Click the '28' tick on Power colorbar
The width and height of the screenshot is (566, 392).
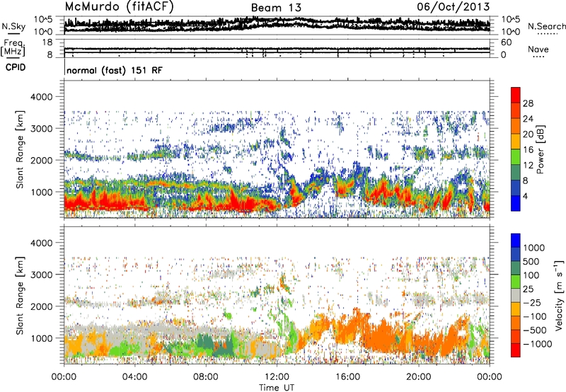tap(528, 103)
